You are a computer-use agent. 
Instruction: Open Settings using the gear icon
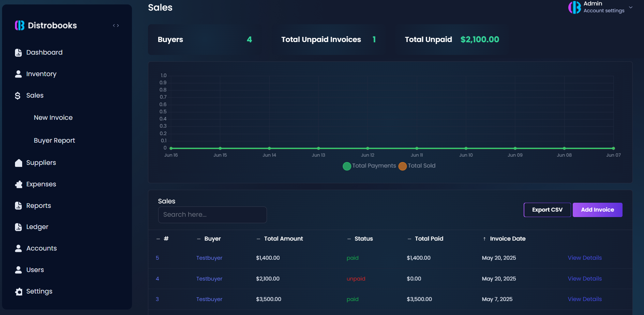click(18, 291)
